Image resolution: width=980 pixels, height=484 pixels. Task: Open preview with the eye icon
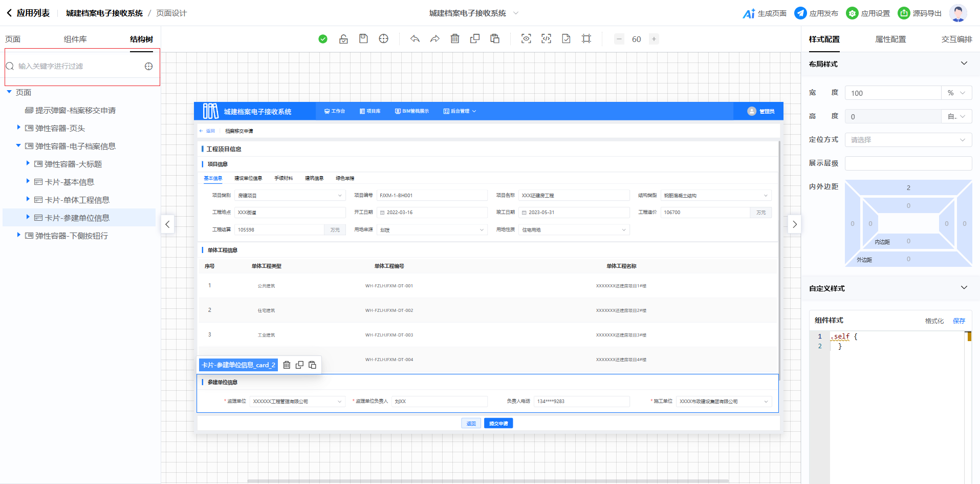(x=526, y=39)
